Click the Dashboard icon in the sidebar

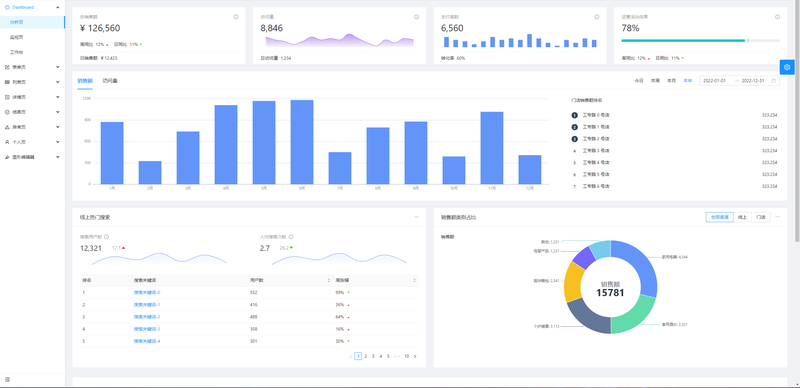pyautogui.click(x=7, y=7)
